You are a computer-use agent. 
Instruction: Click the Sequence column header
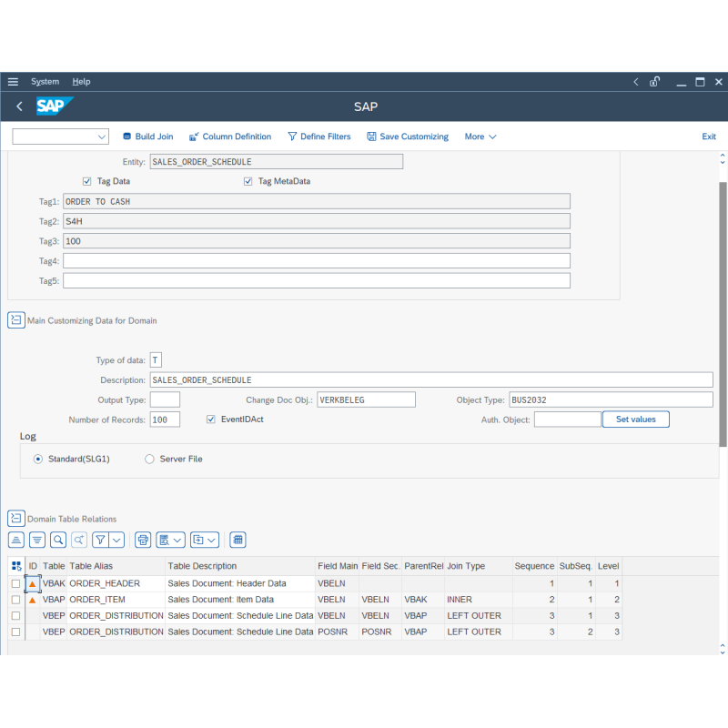(x=534, y=566)
